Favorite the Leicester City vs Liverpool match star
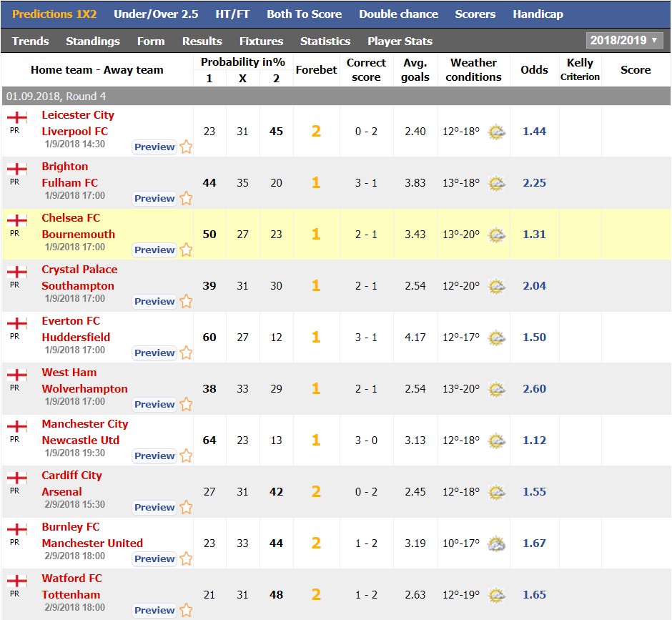 [186, 147]
